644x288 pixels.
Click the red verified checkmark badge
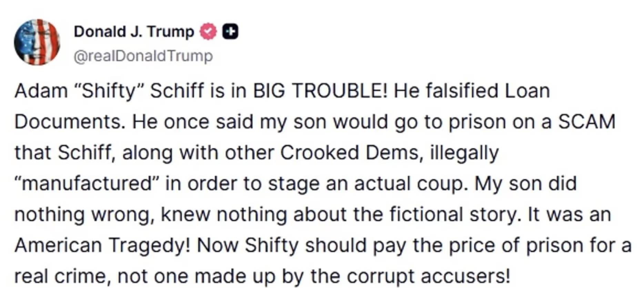208,32
